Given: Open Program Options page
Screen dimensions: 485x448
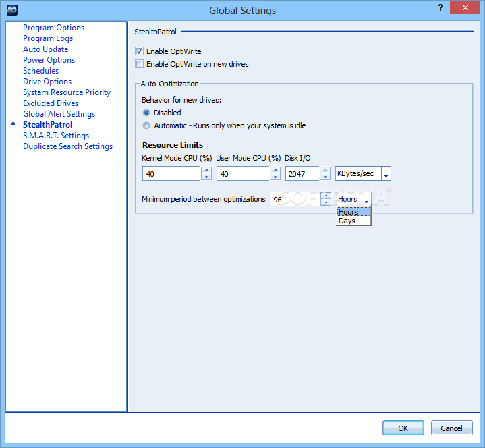Looking at the screenshot, I should pos(53,28).
